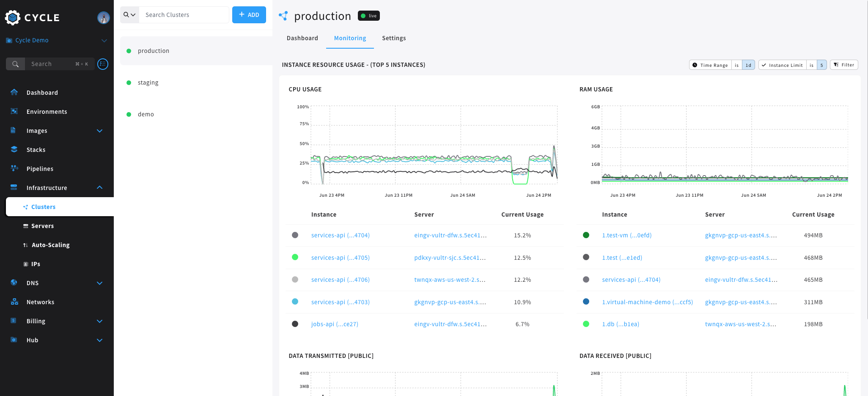
Task: Click the Images icon in sidebar
Action: [x=13, y=130]
